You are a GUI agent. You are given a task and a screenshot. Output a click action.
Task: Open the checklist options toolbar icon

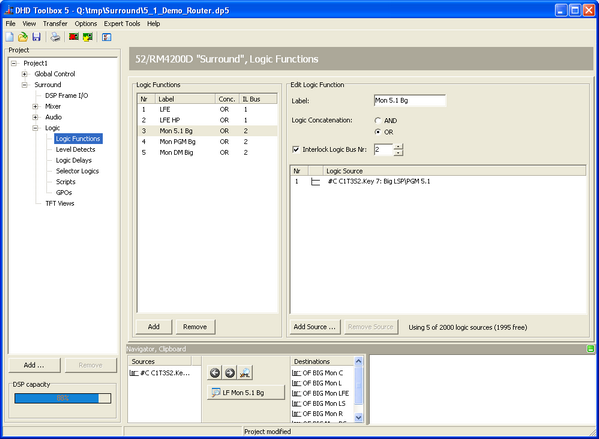pos(107,37)
